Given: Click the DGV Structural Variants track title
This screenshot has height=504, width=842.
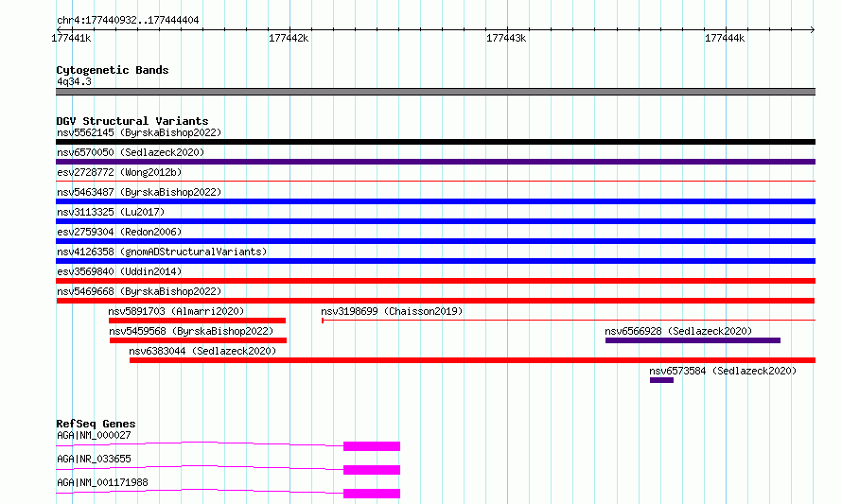Looking at the screenshot, I should (x=132, y=121).
